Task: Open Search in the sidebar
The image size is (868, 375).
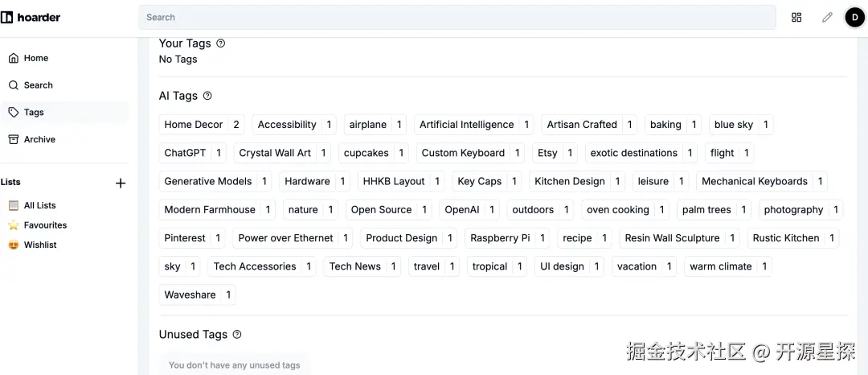Action: click(38, 85)
